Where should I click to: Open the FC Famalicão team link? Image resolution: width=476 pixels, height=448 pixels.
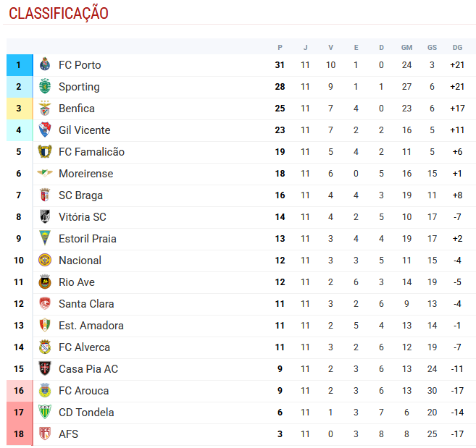click(x=91, y=152)
